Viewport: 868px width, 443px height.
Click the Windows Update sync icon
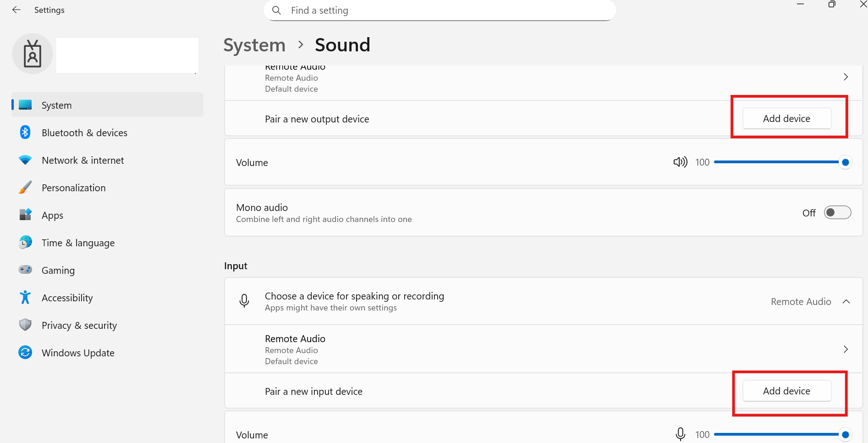pos(25,353)
